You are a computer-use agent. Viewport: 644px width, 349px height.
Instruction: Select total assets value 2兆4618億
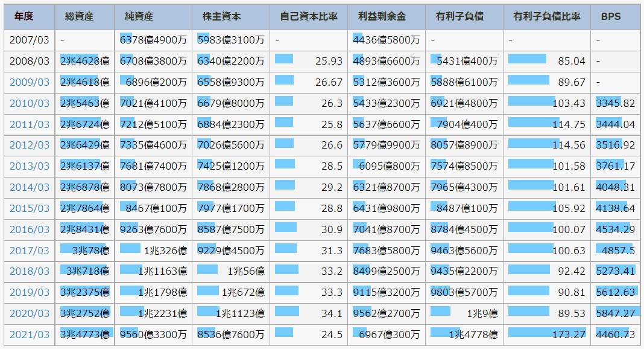tap(85, 82)
